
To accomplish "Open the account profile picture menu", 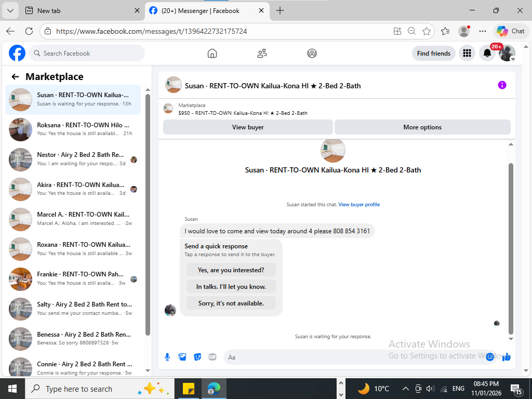I will point(507,54).
